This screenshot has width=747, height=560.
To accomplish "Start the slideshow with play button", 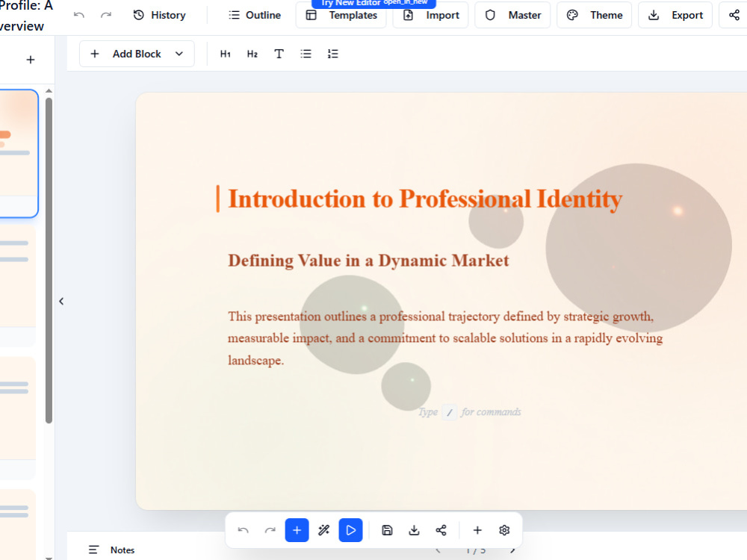I will pos(350,530).
